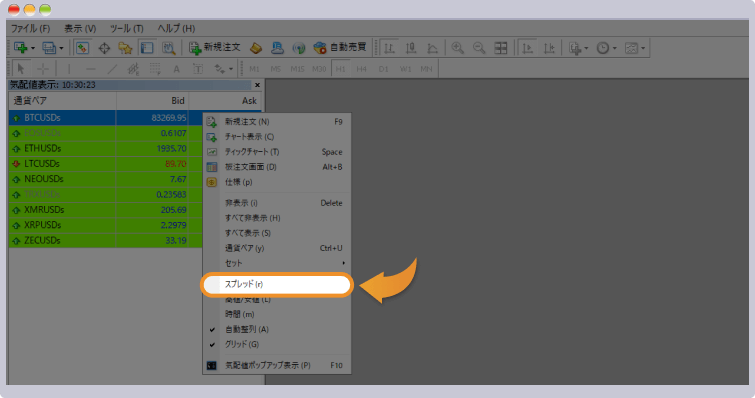This screenshot has height=398, width=755.
Task: Click the new chart icon
Action: point(20,48)
